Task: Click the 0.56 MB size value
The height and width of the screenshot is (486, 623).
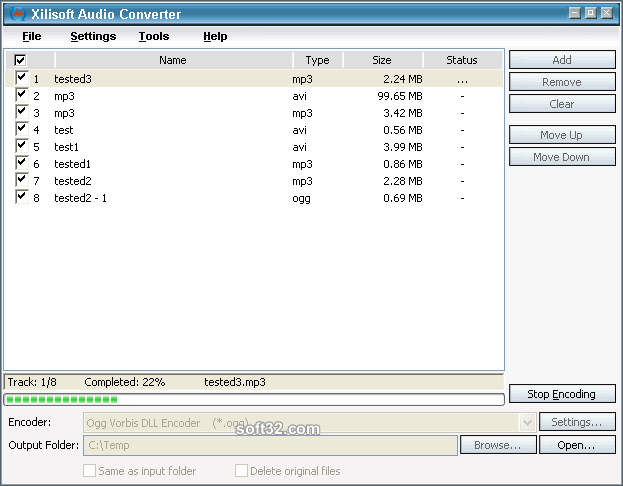Action: pyautogui.click(x=402, y=130)
